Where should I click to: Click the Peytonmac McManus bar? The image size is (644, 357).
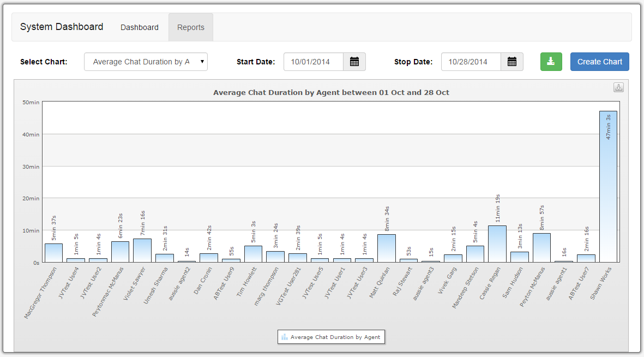click(x=120, y=252)
